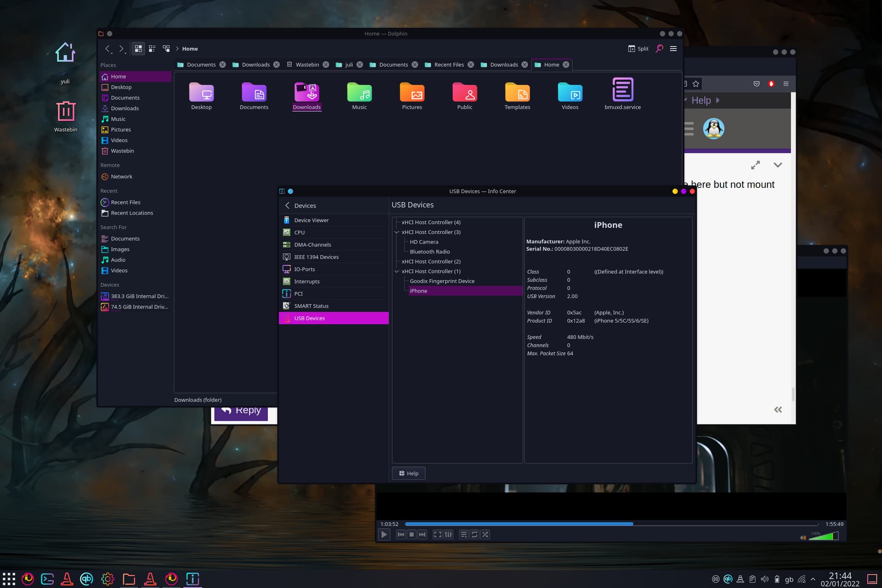Viewport: 882px width, 588px height.
Task: Open the SMART Status module
Action: tap(311, 306)
